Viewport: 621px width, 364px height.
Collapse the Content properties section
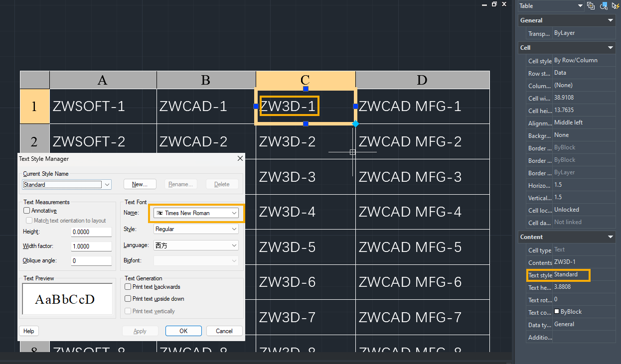pos(611,237)
